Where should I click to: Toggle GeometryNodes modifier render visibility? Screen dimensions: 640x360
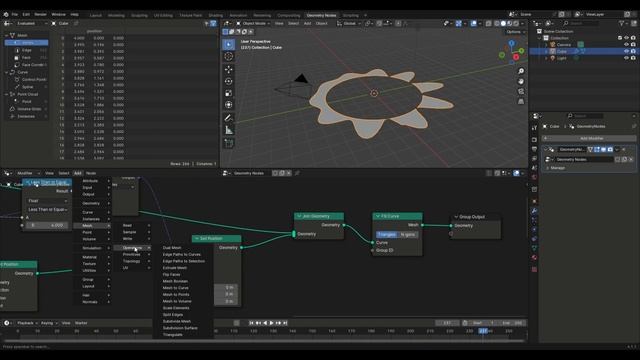click(610, 149)
